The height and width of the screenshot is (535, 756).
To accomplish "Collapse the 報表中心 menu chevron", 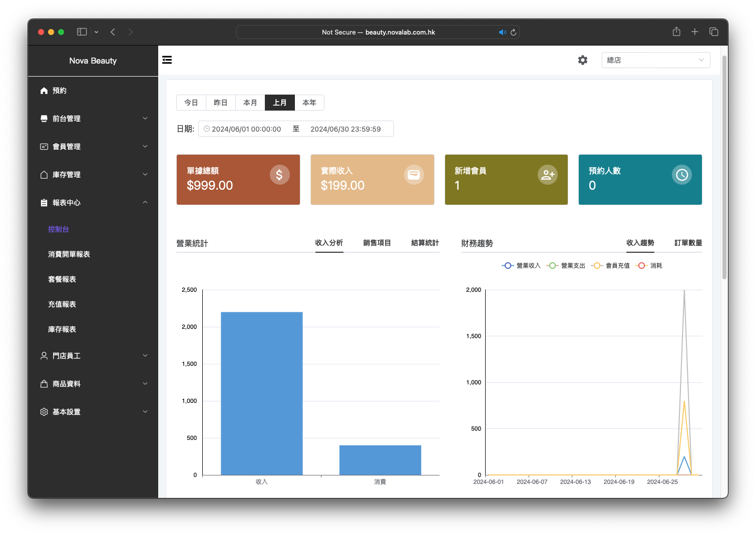I will coord(145,203).
